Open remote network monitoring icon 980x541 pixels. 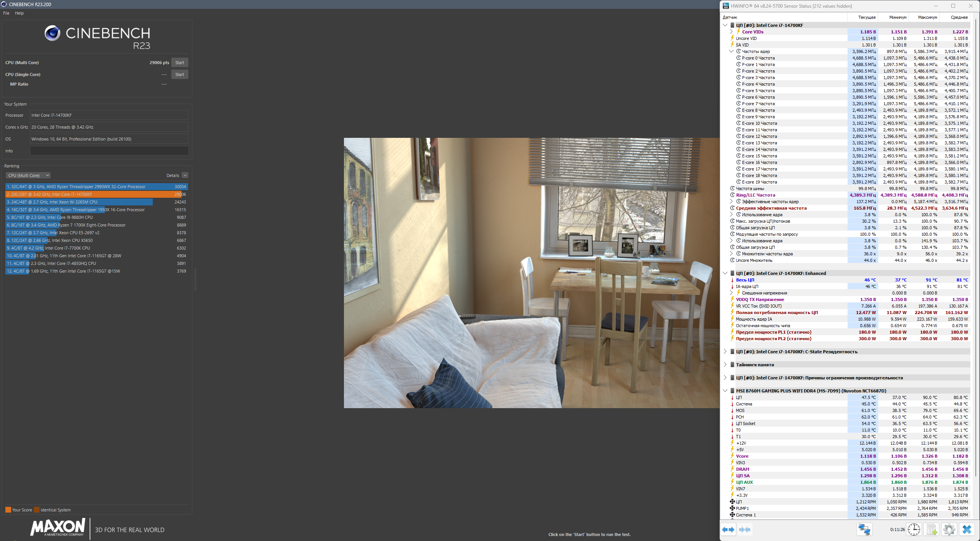click(x=864, y=529)
